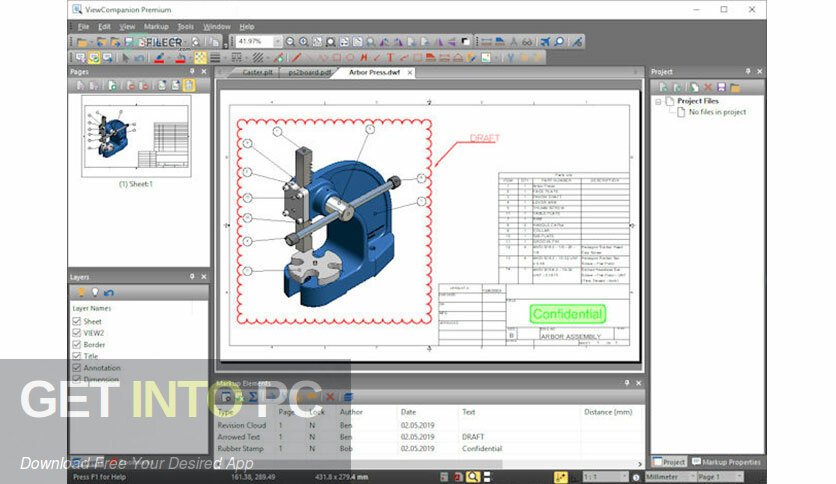Select the Sheet:1 page thumbnail
The height and width of the screenshot is (484, 836).
(136, 136)
